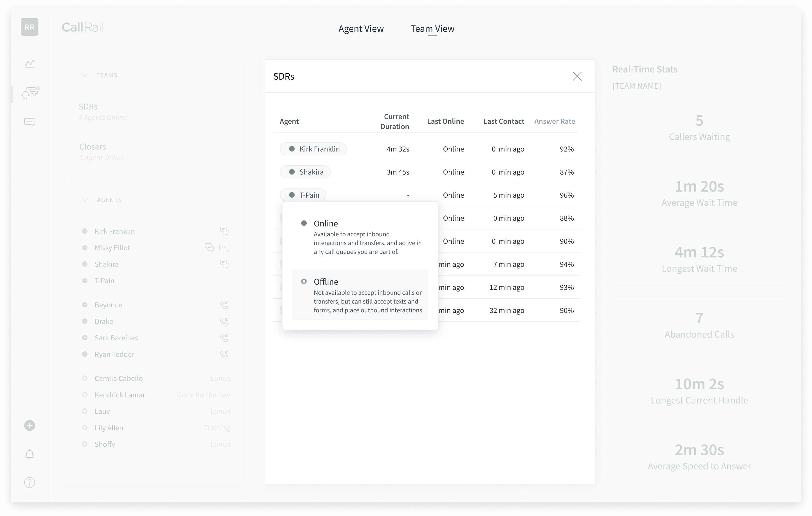Collapse the TEAMS section chevron

(84, 75)
